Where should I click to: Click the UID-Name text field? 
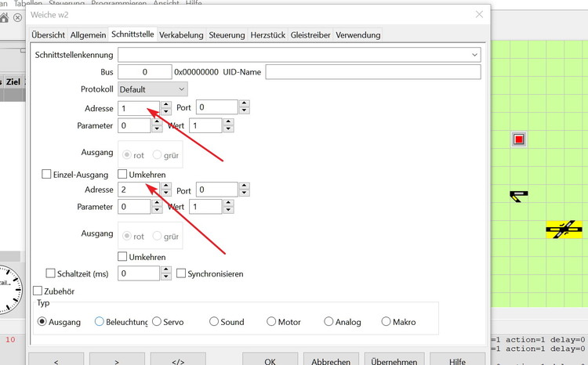[x=373, y=72]
